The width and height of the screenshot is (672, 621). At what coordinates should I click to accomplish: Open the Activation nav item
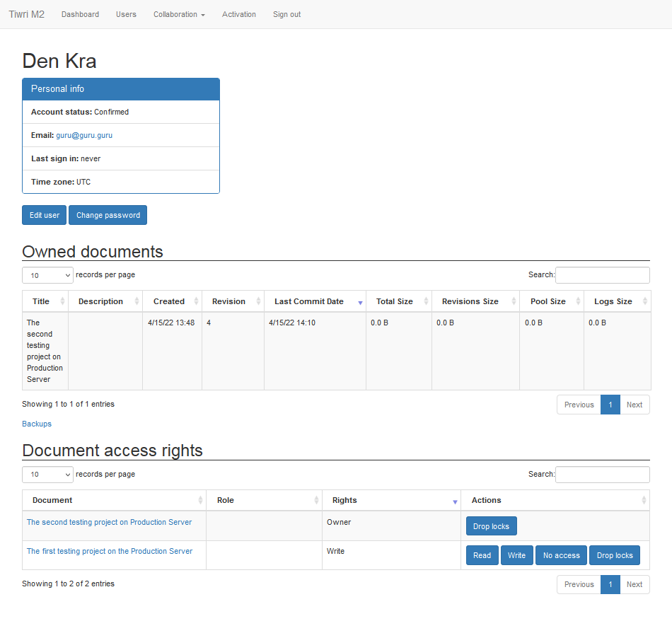pos(238,14)
